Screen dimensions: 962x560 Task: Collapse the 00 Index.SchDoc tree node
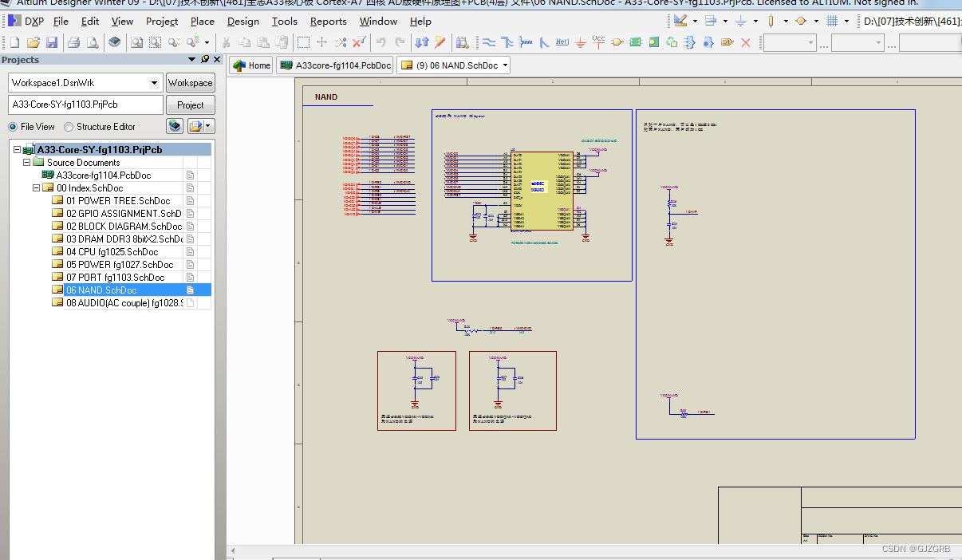(x=37, y=188)
